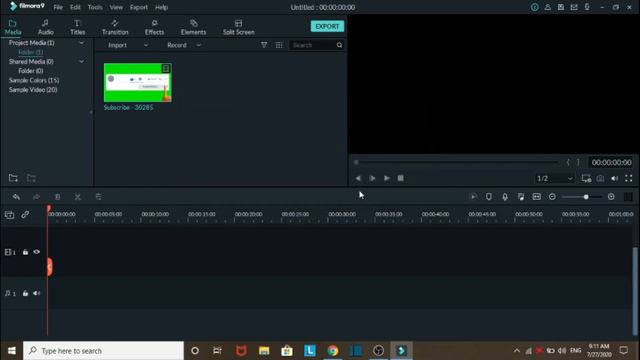Open the File menu
The width and height of the screenshot is (640, 360).
coord(58,7)
